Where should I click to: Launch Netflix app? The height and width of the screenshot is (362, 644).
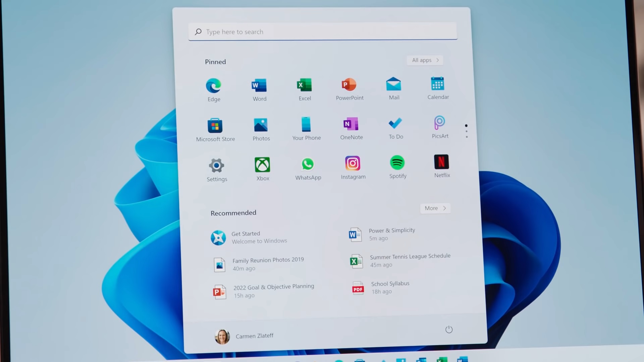[x=442, y=166]
